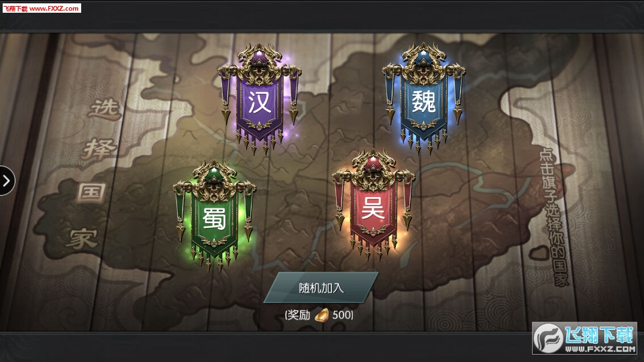Click the 飞翔下载 logo at bottom-right
This screenshot has width=644, height=362.
(584, 338)
